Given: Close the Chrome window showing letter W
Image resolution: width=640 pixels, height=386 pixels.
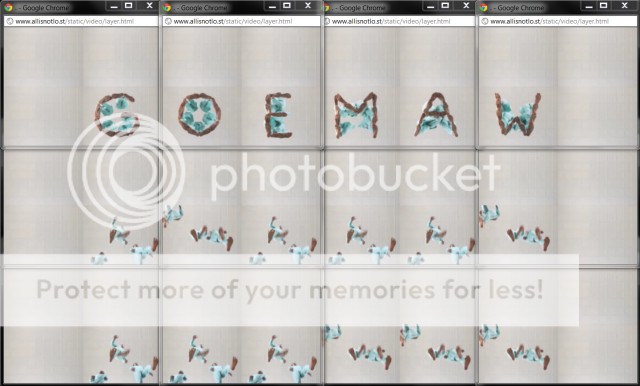Looking at the screenshot, I should (x=624, y=6).
